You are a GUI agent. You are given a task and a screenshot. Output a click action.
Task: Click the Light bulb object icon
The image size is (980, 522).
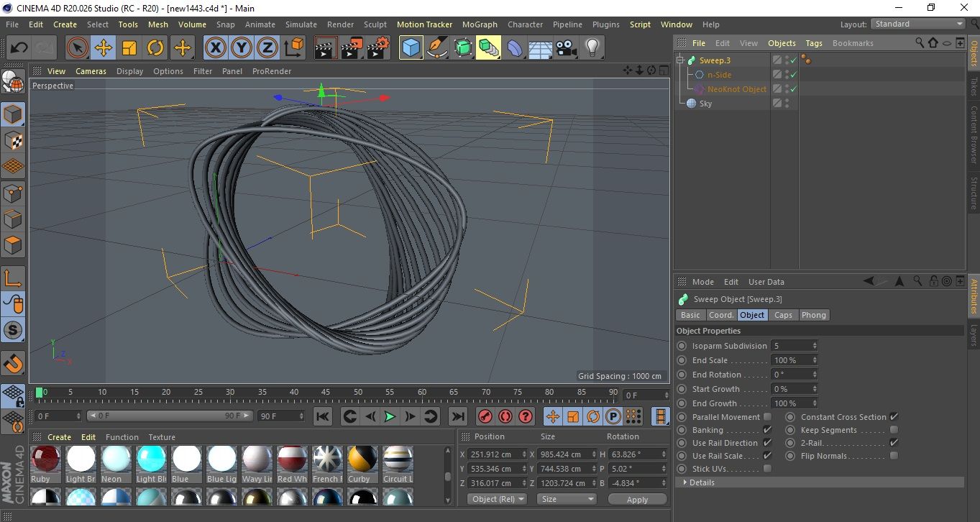592,48
